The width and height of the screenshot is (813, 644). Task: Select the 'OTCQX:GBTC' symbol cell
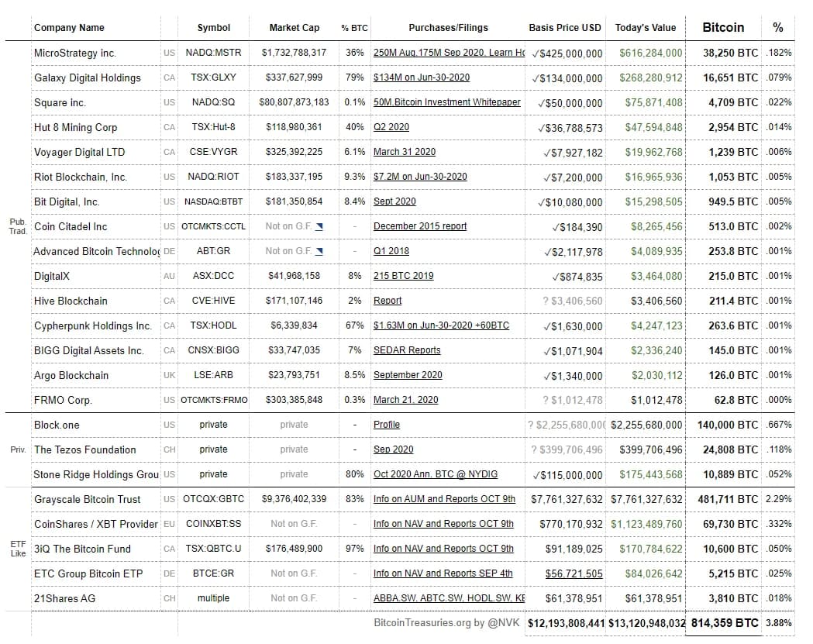(x=214, y=499)
